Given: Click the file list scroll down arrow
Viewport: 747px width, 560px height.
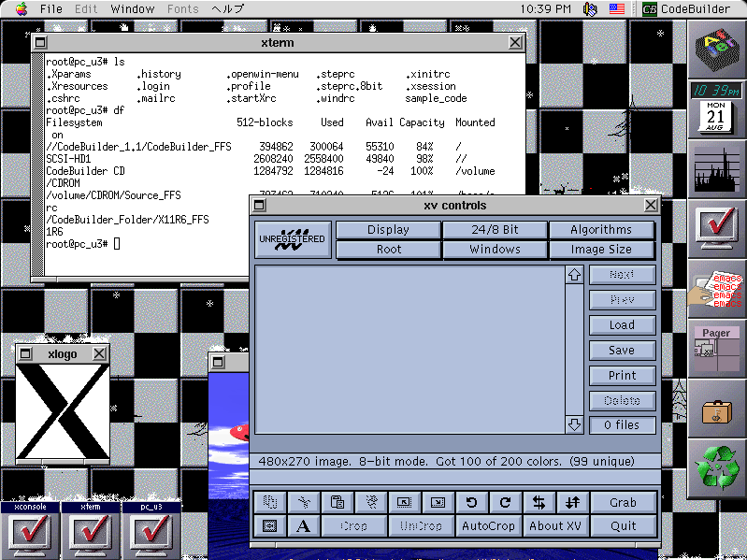Looking at the screenshot, I should coord(574,424).
